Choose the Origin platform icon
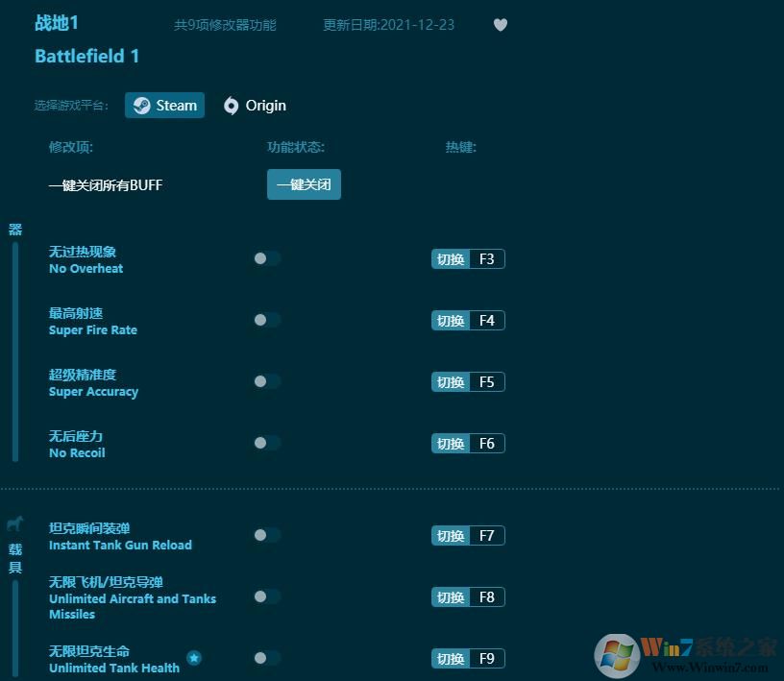This screenshot has width=784, height=681. click(231, 106)
